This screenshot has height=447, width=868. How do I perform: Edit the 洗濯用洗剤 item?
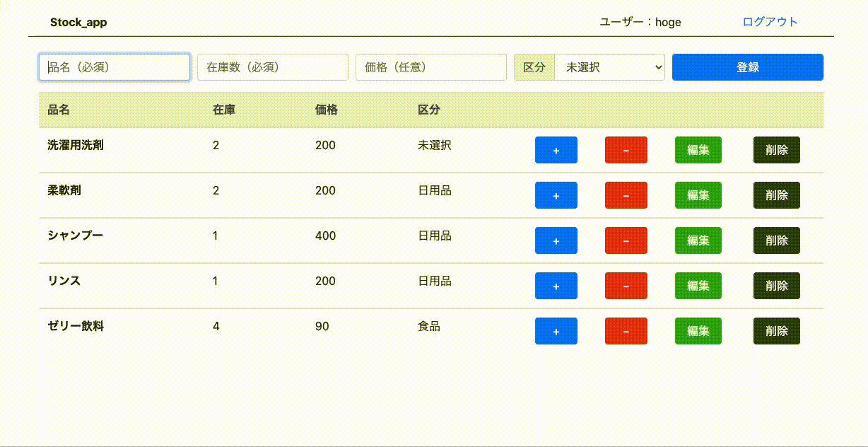[x=698, y=150]
